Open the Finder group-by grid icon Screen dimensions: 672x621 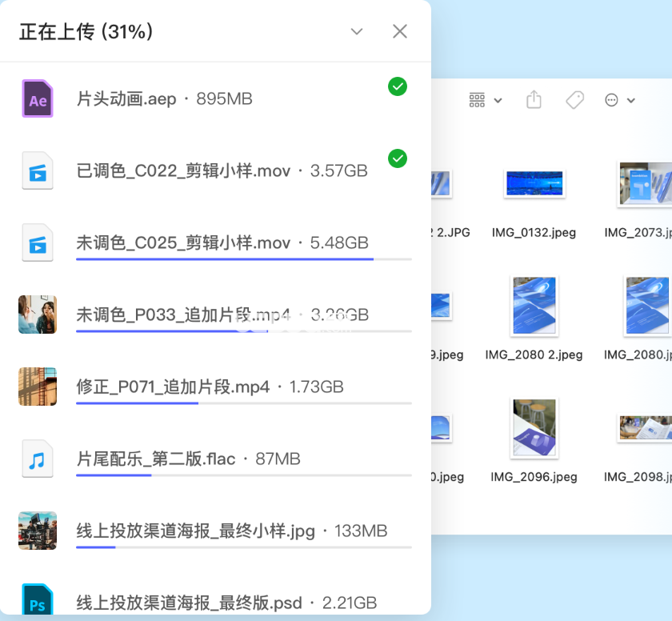tap(477, 100)
